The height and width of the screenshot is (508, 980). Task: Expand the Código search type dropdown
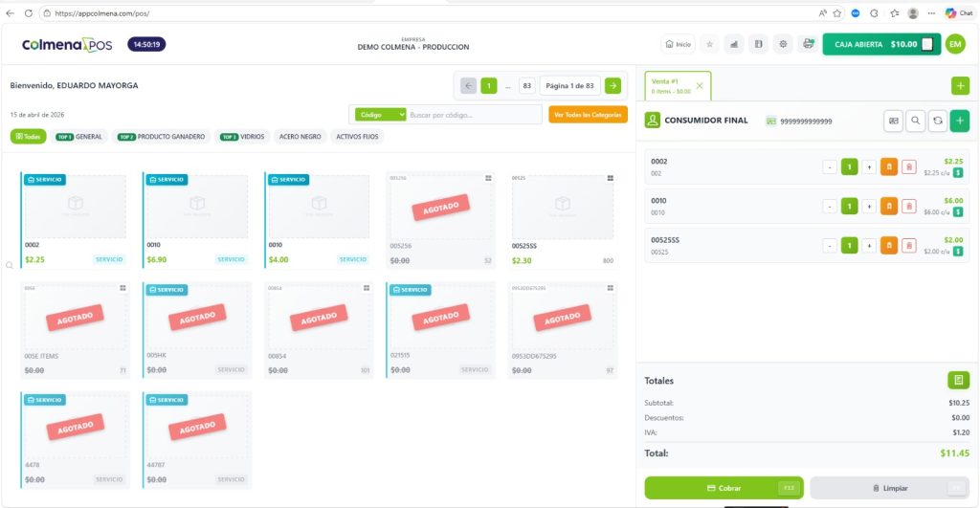381,115
